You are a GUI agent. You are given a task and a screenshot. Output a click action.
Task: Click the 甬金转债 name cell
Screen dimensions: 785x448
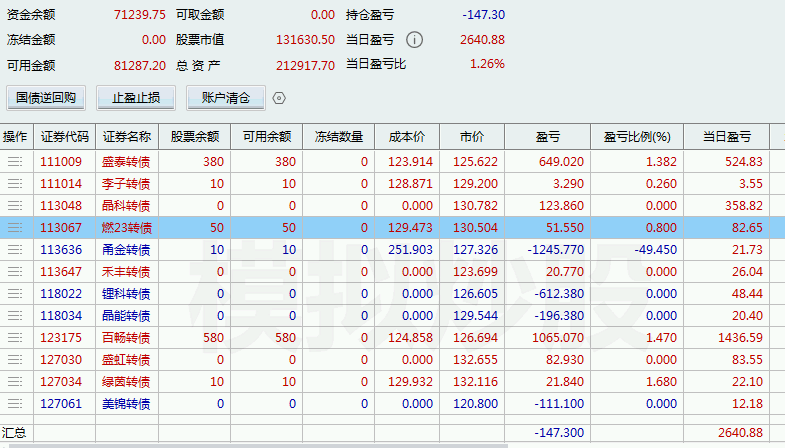[x=126, y=250]
